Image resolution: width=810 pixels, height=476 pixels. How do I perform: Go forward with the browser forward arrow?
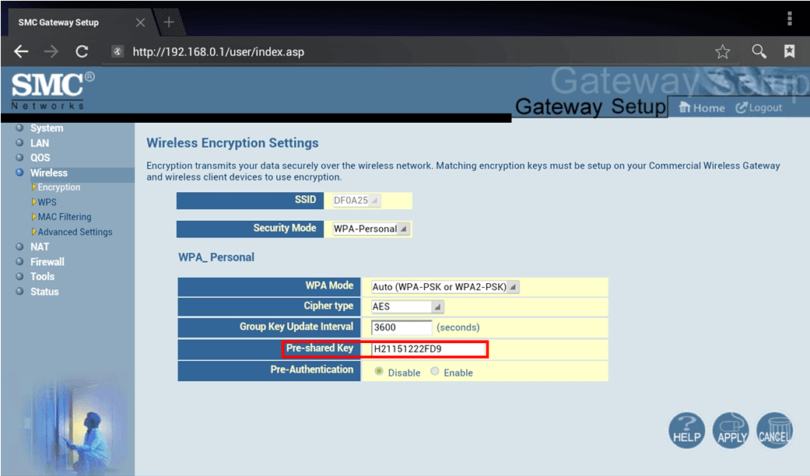click(51, 51)
